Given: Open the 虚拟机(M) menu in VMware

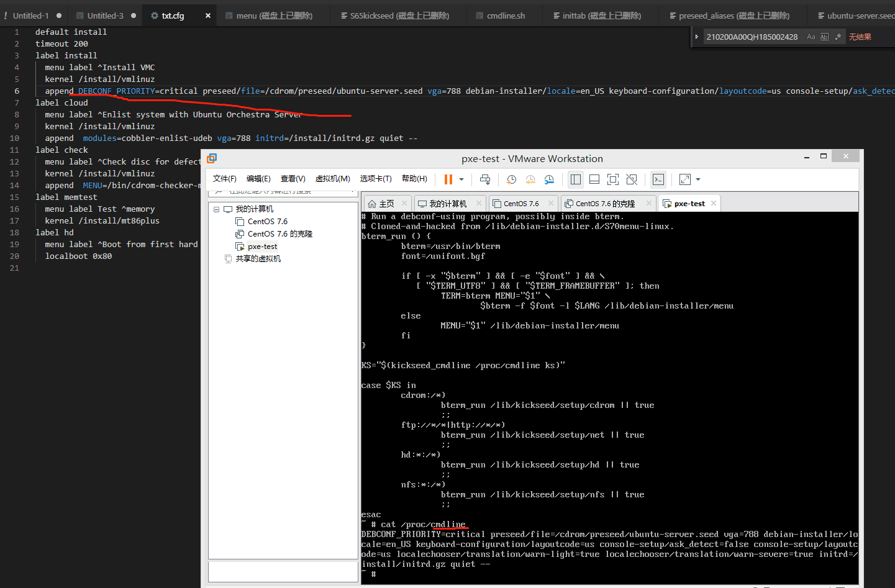Looking at the screenshot, I should (333, 179).
